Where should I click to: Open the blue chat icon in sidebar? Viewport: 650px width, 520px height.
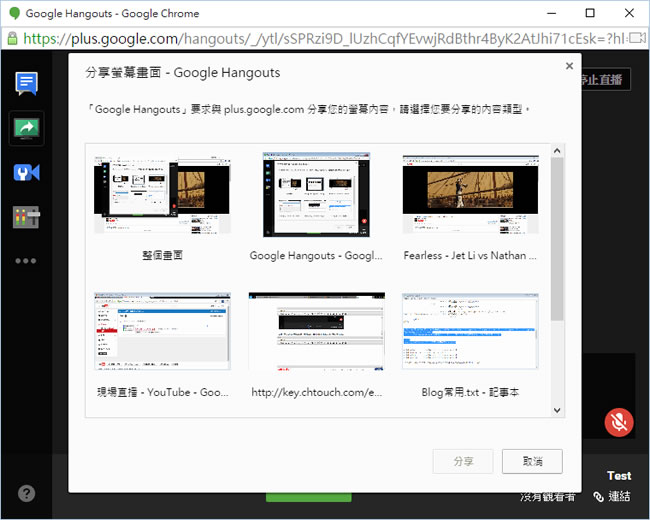[x=26, y=83]
